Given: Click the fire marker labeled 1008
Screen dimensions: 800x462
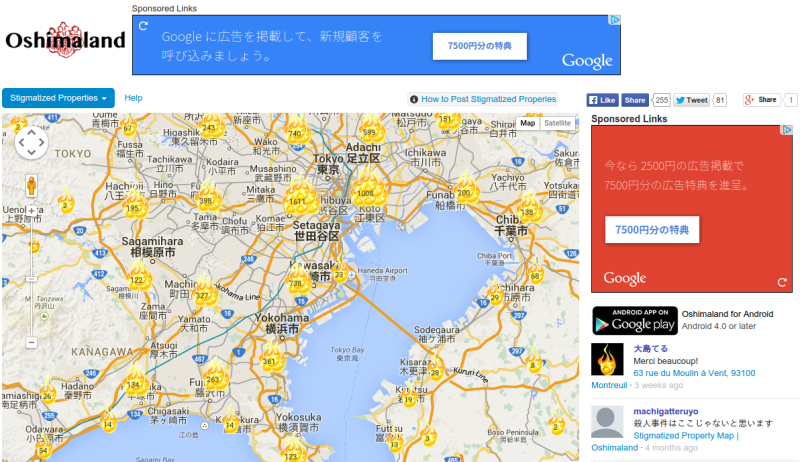Looking at the screenshot, I should (x=366, y=191).
